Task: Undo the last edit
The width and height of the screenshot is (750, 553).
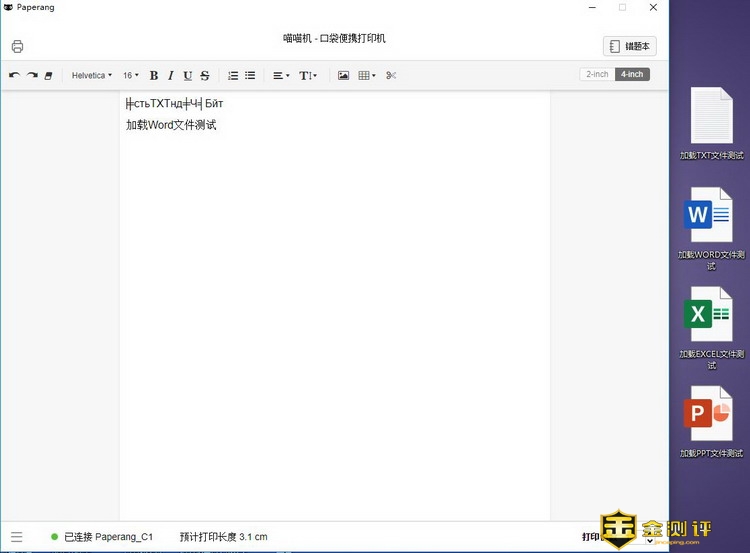Action: [14, 75]
